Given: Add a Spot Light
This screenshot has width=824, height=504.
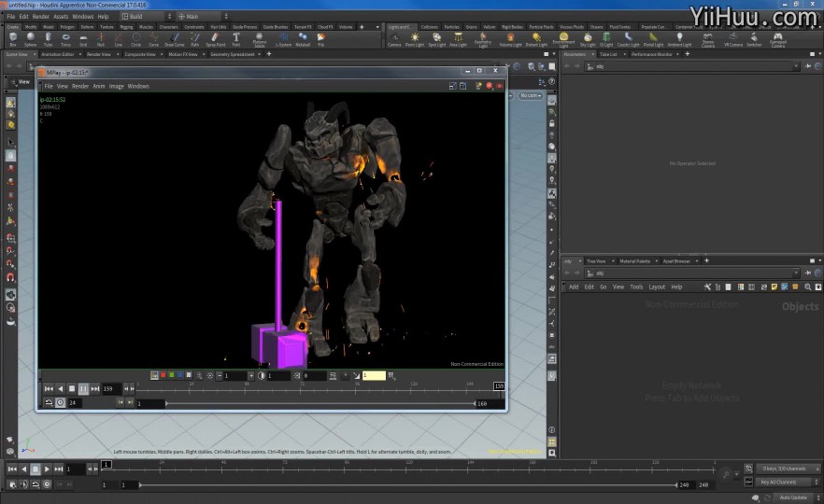Looking at the screenshot, I should pos(436,39).
